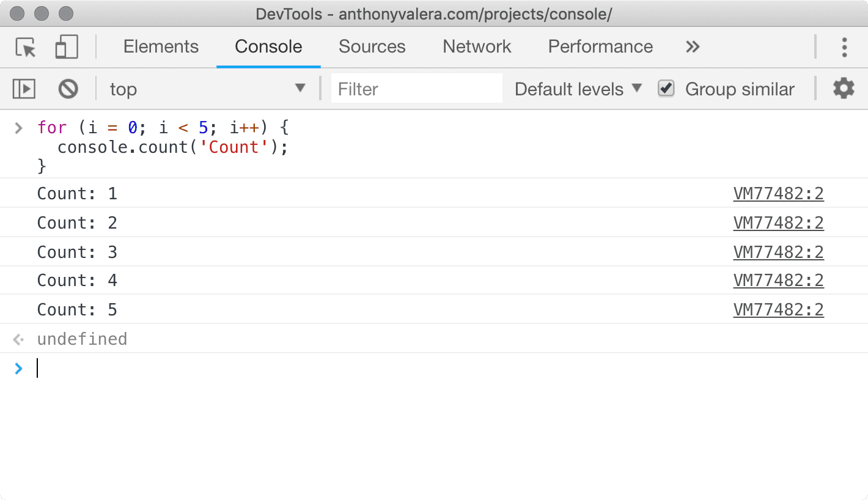Open the Network panel
Screen dimensions: 868x500
pyautogui.click(x=476, y=47)
